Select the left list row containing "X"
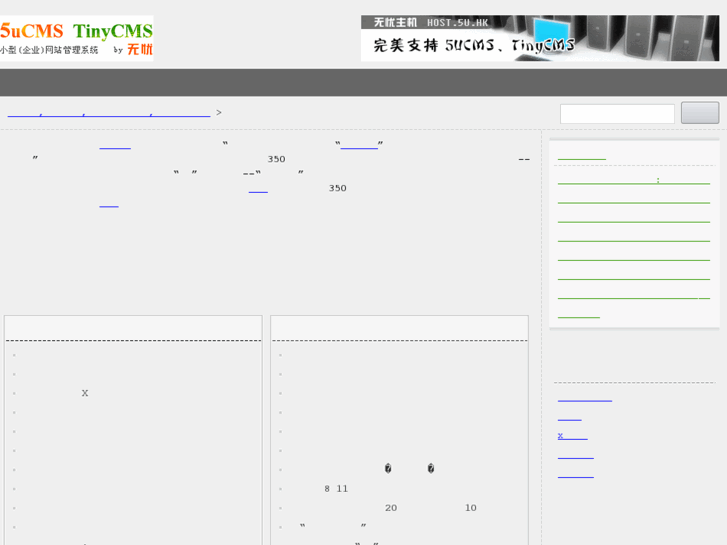This screenshot has width=727, height=545. [x=134, y=393]
